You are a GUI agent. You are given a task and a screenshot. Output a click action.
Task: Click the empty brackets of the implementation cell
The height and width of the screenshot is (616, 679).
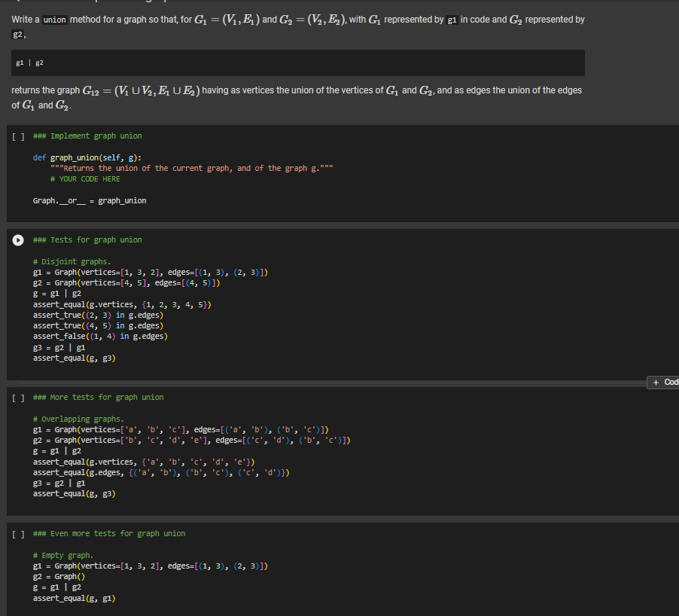[17, 136]
